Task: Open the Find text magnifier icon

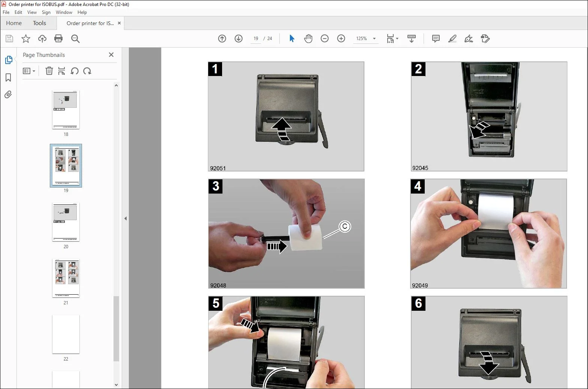Action: pyautogui.click(x=75, y=39)
